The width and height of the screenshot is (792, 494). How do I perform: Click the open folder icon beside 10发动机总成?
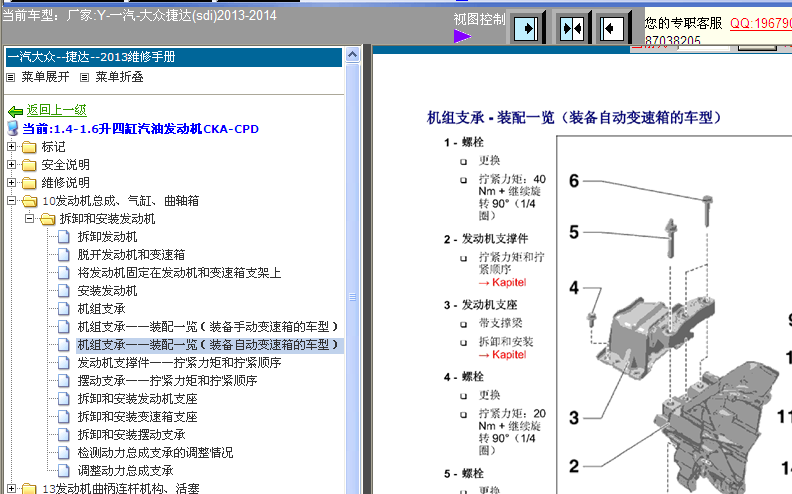pos(30,201)
